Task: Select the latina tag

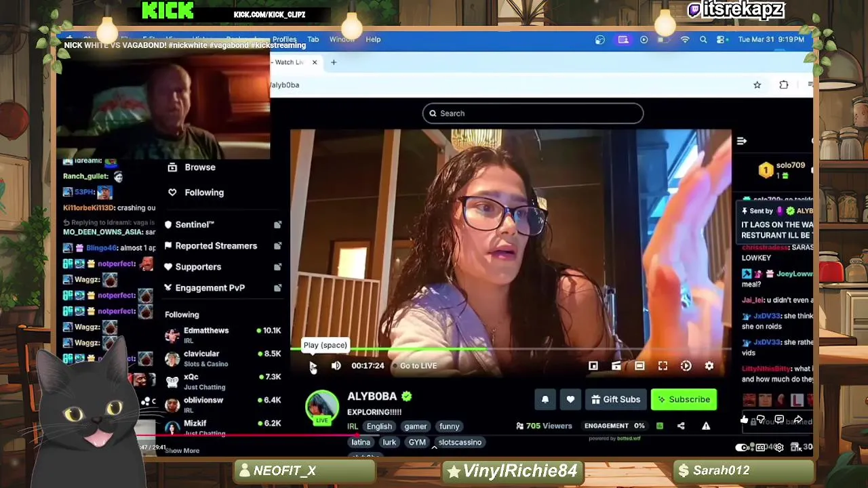Action: (361, 442)
